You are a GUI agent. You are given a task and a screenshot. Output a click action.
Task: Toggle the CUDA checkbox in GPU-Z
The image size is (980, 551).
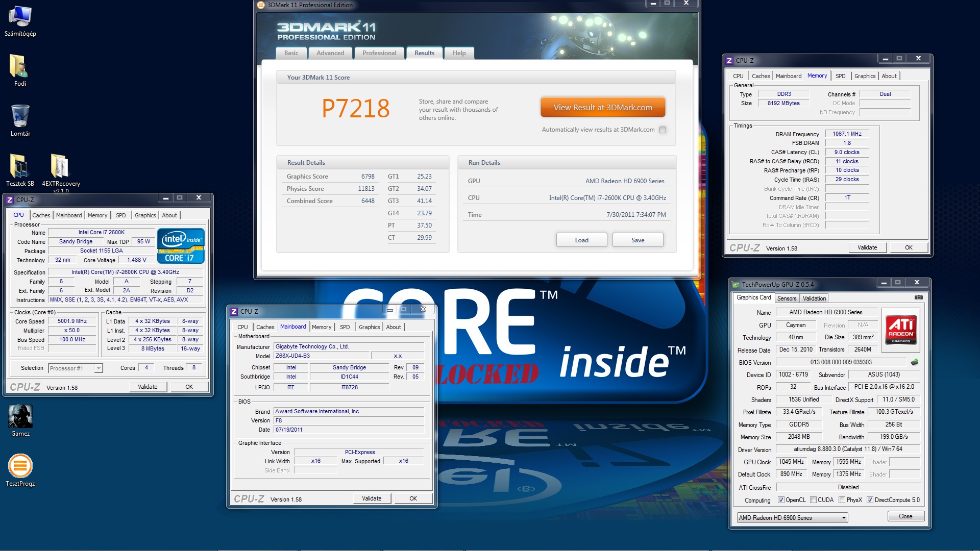pyautogui.click(x=813, y=500)
